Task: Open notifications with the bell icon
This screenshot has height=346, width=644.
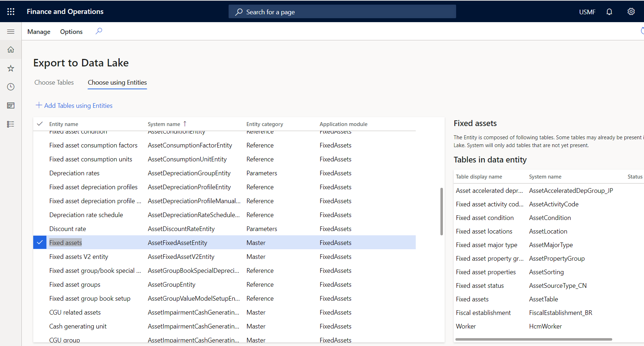Action: [x=609, y=11]
